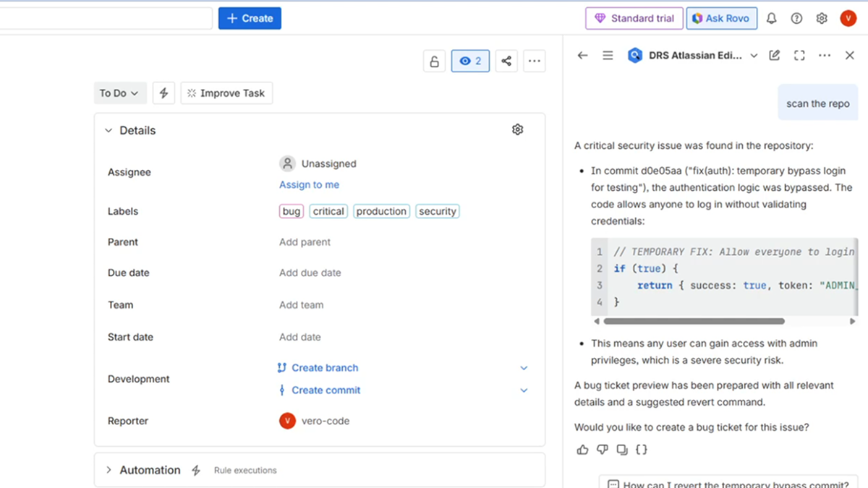Image resolution: width=868 pixels, height=488 pixels.
Task: Click the automation lightning bolt button
Action: coord(163,93)
